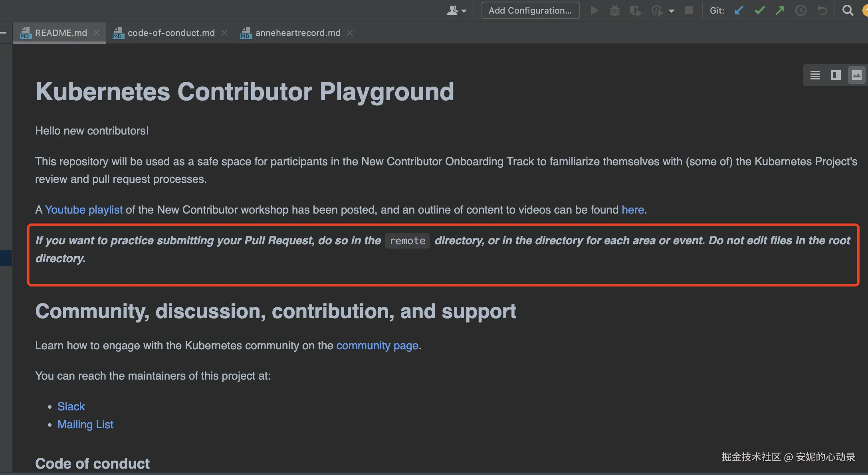Switch to the code-of-conduct.md tab
Screen dimensions: 868x475
pos(170,33)
